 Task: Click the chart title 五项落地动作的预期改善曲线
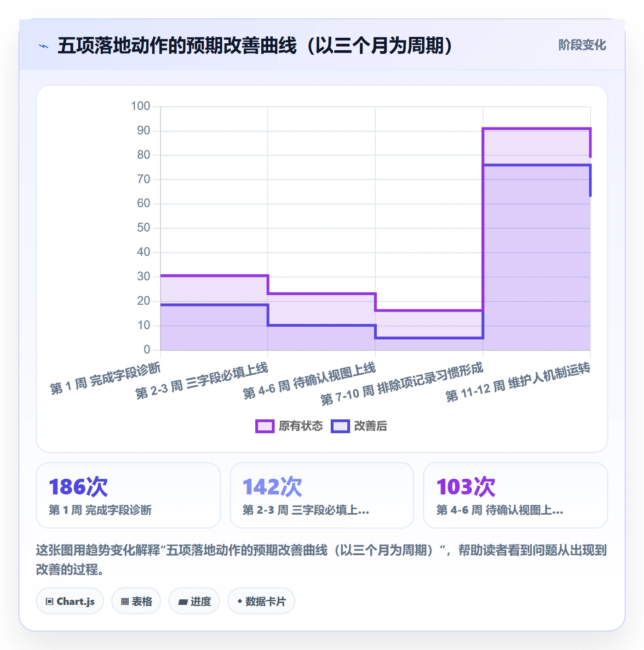[x=255, y=46]
